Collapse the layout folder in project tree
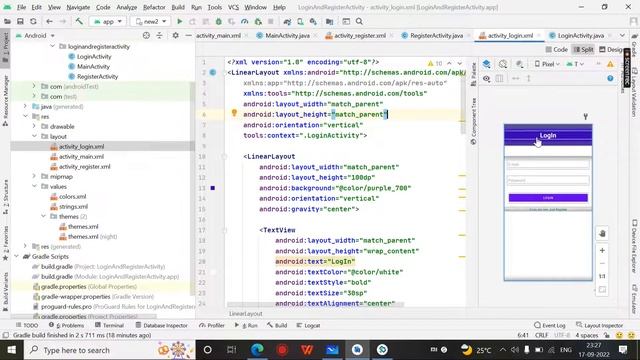The height and width of the screenshot is (360, 640). [34, 136]
